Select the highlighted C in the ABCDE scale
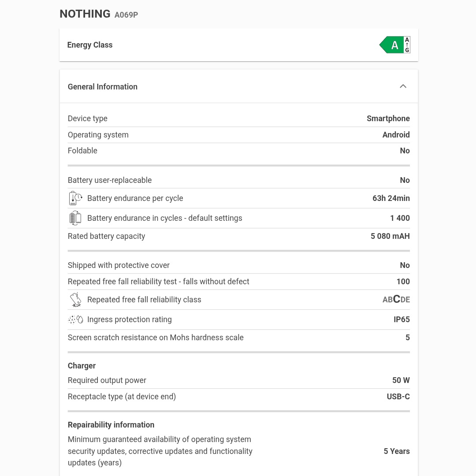476x476 pixels. pyautogui.click(x=396, y=299)
